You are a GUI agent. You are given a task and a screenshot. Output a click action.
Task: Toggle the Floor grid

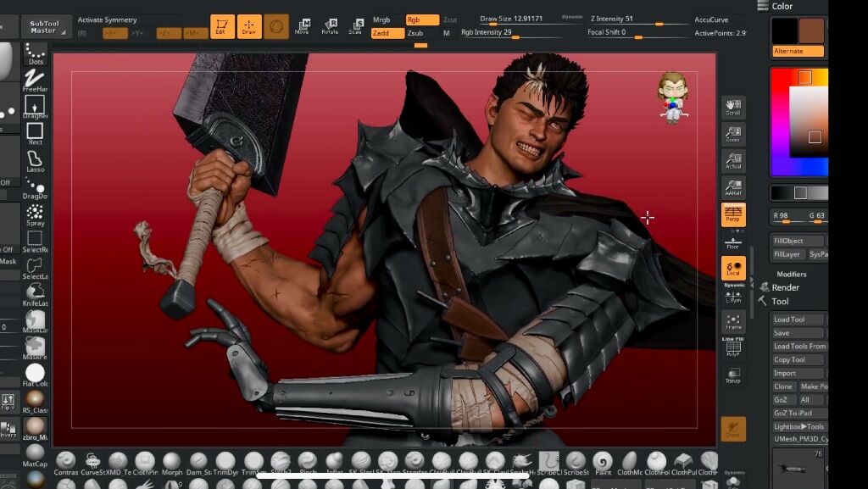click(733, 242)
